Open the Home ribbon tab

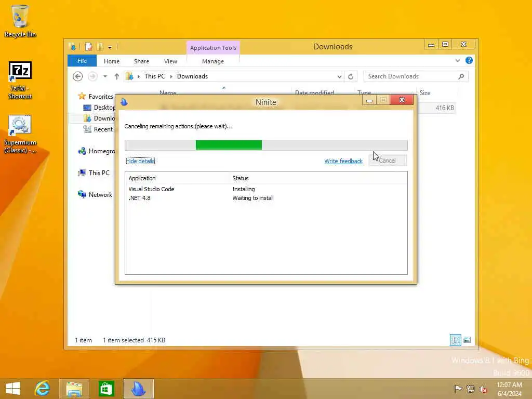click(x=112, y=61)
